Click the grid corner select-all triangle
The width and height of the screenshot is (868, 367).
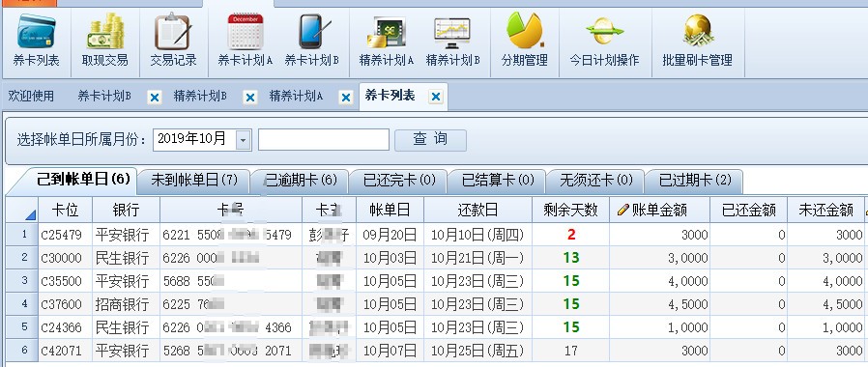click(x=30, y=214)
